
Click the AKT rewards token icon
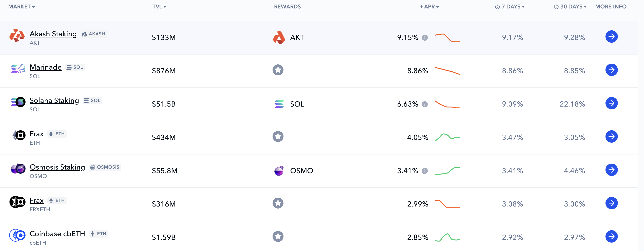tap(279, 38)
